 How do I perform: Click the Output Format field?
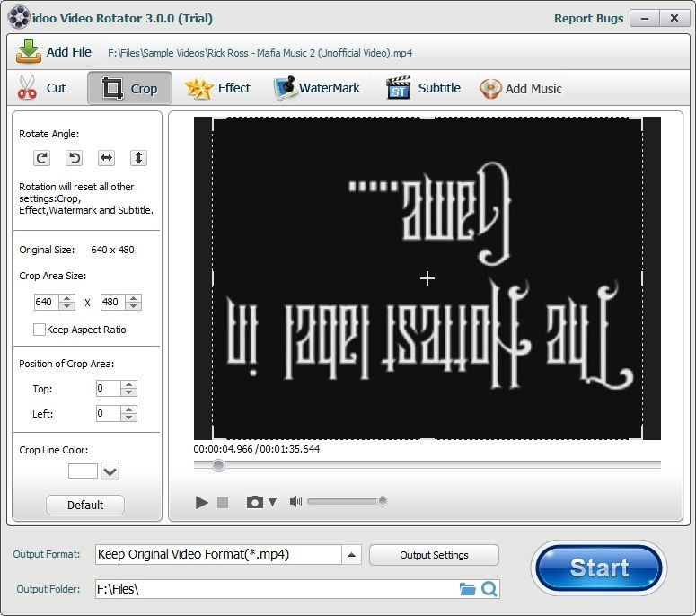(x=218, y=555)
